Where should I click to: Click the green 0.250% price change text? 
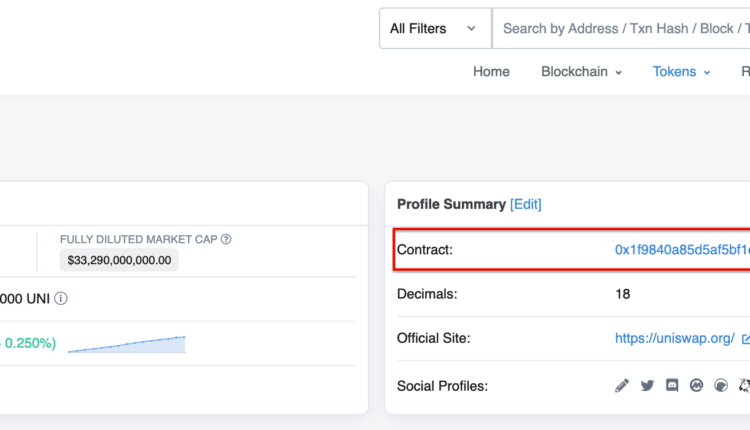28,343
